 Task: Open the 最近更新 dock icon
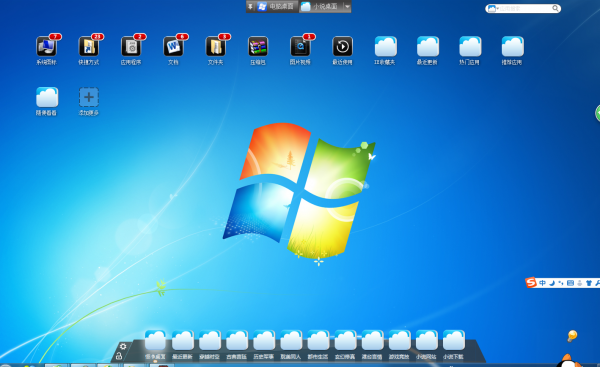click(x=183, y=340)
